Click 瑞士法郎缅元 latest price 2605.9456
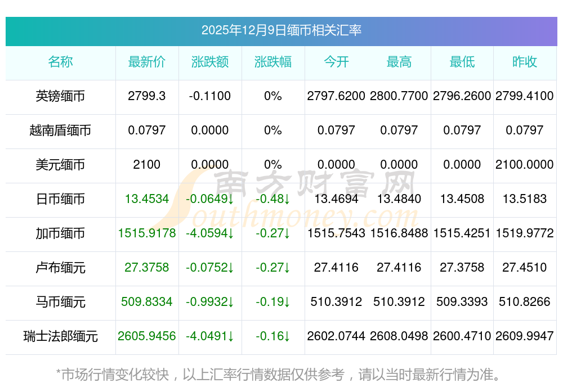Image resolution: width=563 pixels, height=392 pixels. [147, 336]
